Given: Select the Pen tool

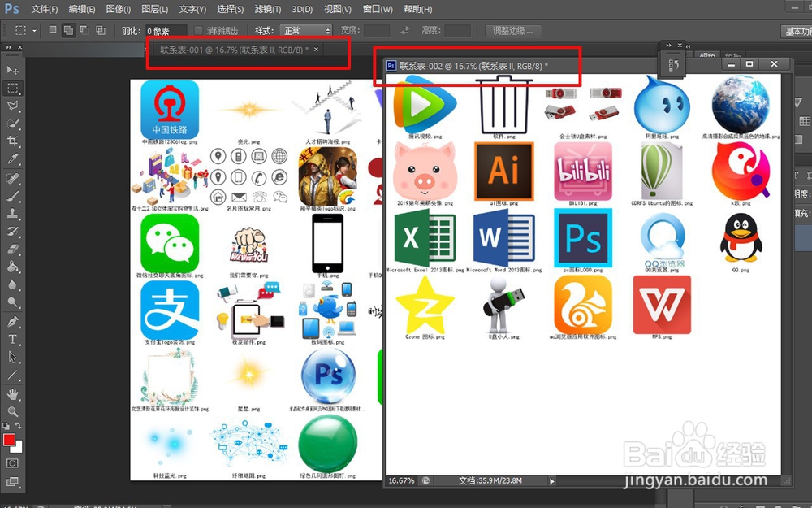Looking at the screenshot, I should tap(12, 322).
